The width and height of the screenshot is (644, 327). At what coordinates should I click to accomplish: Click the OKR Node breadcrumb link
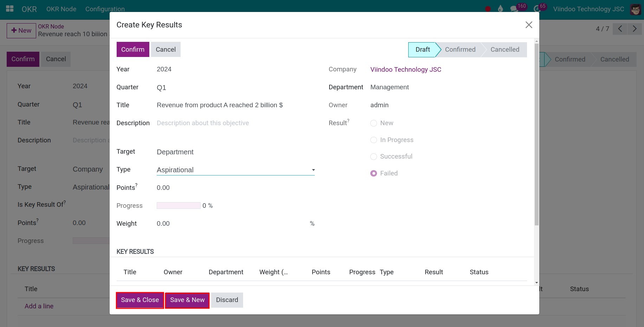(51, 26)
